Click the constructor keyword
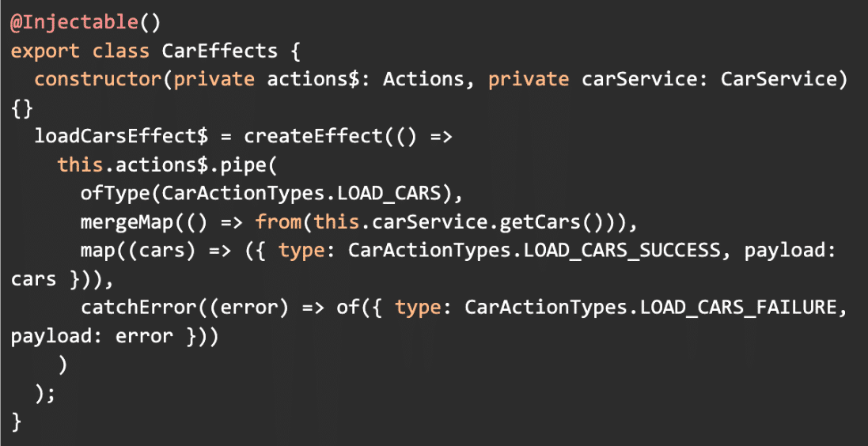The height and width of the screenshot is (446, 868). pyautogui.click(x=98, y=79)
